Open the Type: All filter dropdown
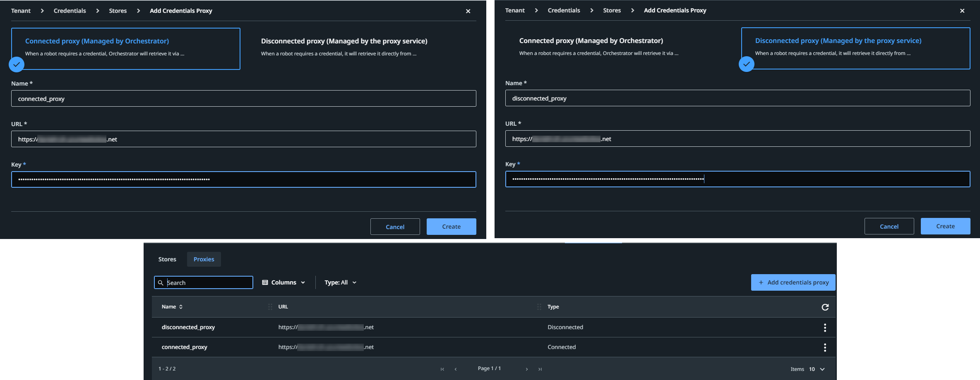The image size is (980, 380). 340,282
